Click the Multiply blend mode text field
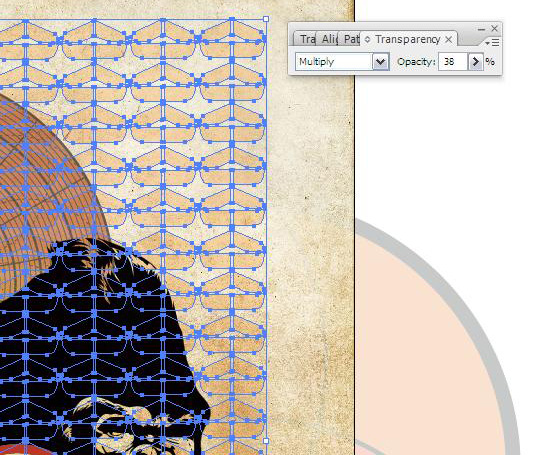The width and height of the screenshot is (540, 455). (334, 62)
